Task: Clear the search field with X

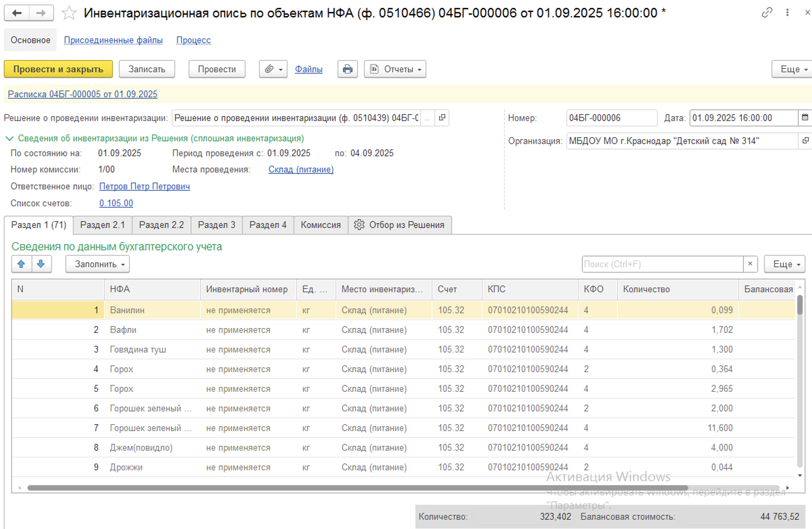Action: [750, 264]
